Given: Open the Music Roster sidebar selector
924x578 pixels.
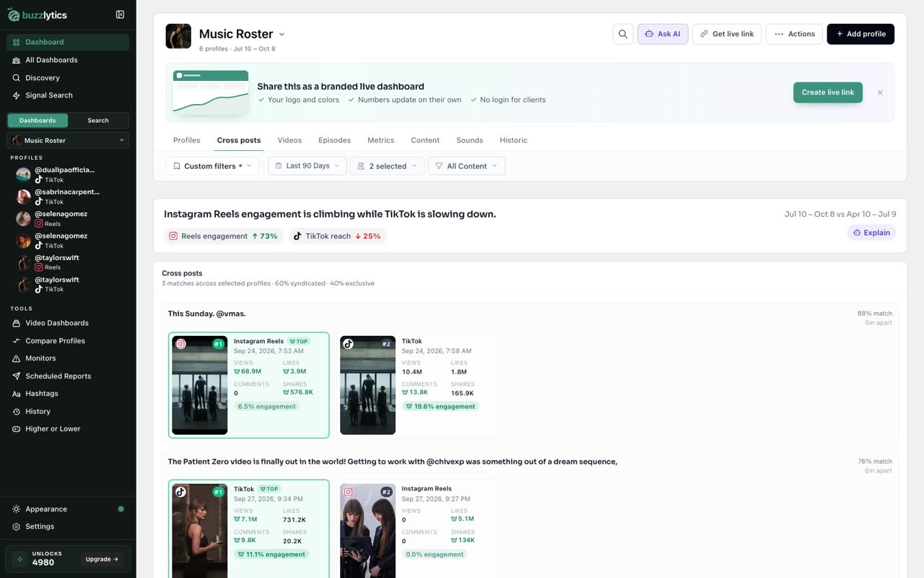Looking at the screenshot, I should point(68,140).
